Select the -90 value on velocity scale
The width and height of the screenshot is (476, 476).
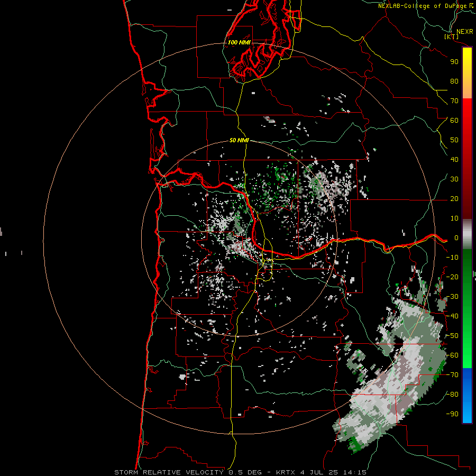[x=452, y=414]
